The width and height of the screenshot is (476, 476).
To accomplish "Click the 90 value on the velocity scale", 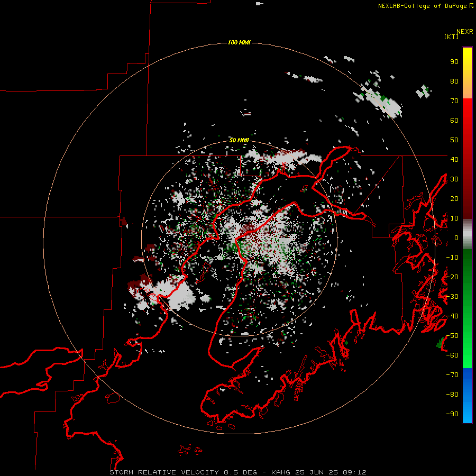I will pyautogui.click(x=454, y=62).
